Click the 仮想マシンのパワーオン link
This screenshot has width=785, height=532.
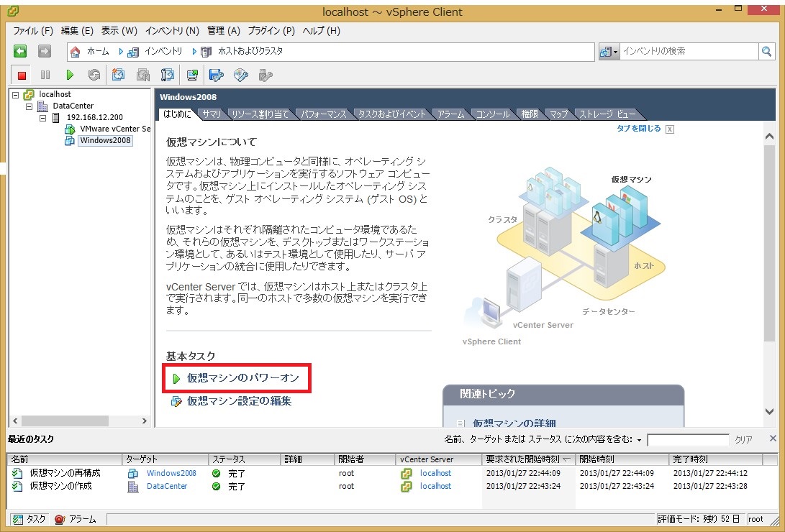(242, 378)
